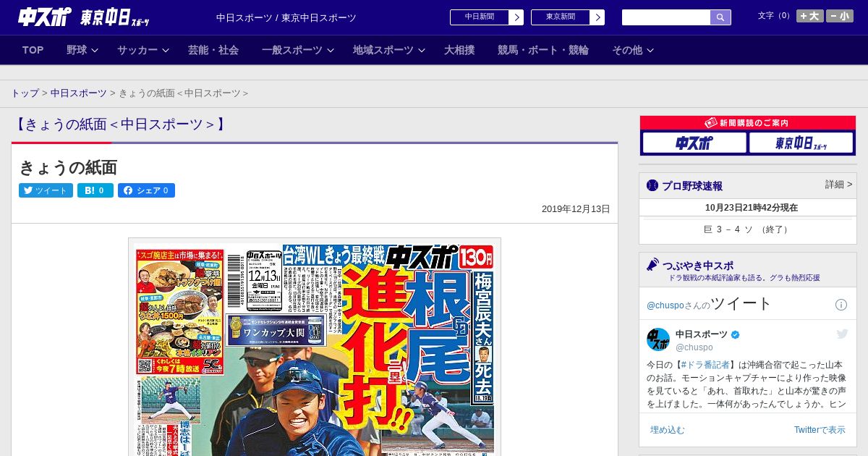Click the arrow next to 中日新聞
868x456 pixels.
tap(516, 17)
